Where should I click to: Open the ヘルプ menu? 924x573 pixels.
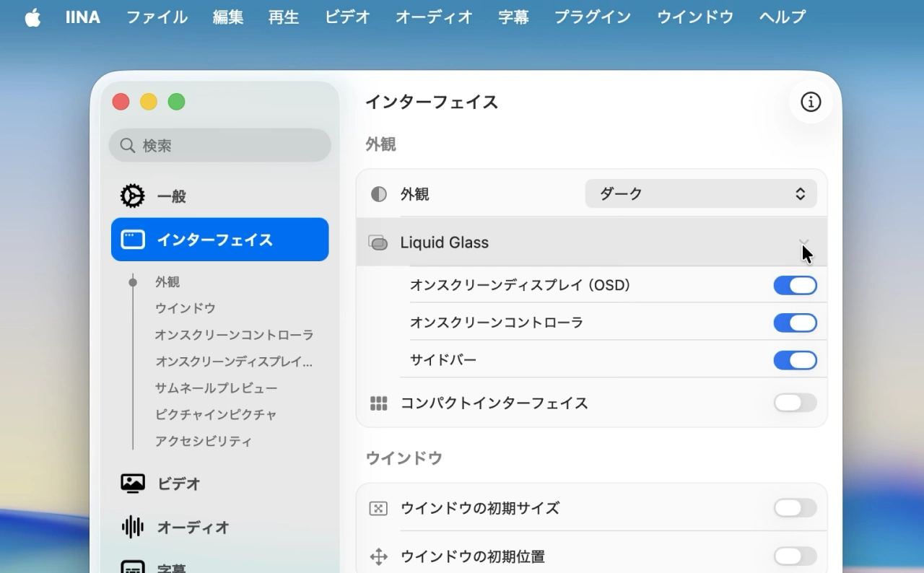783,17
